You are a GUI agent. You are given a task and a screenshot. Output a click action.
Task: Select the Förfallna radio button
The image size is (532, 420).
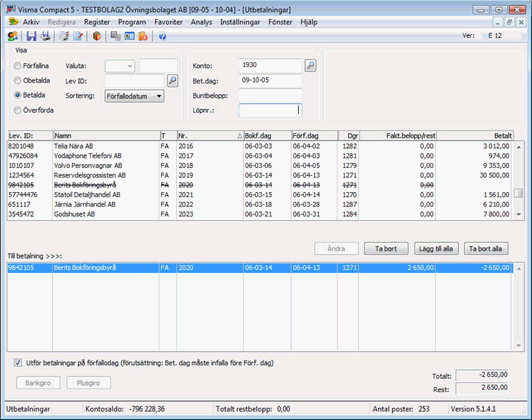pos(17,66)
